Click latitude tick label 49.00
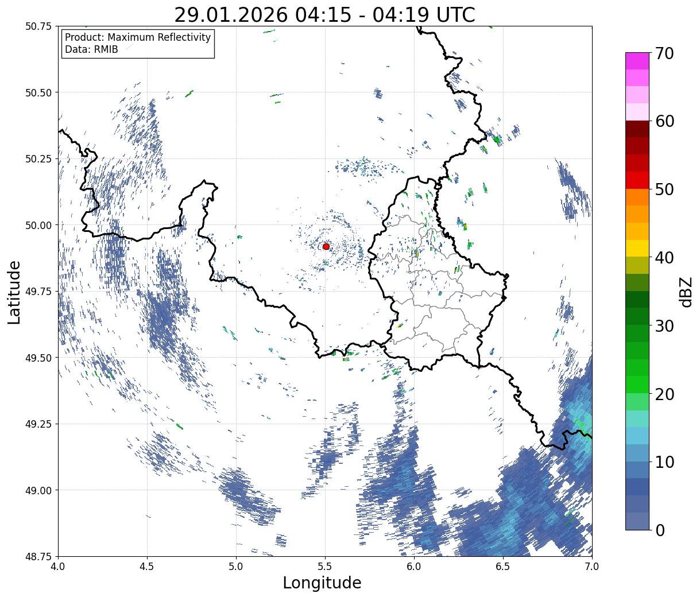 pos(38,490)
